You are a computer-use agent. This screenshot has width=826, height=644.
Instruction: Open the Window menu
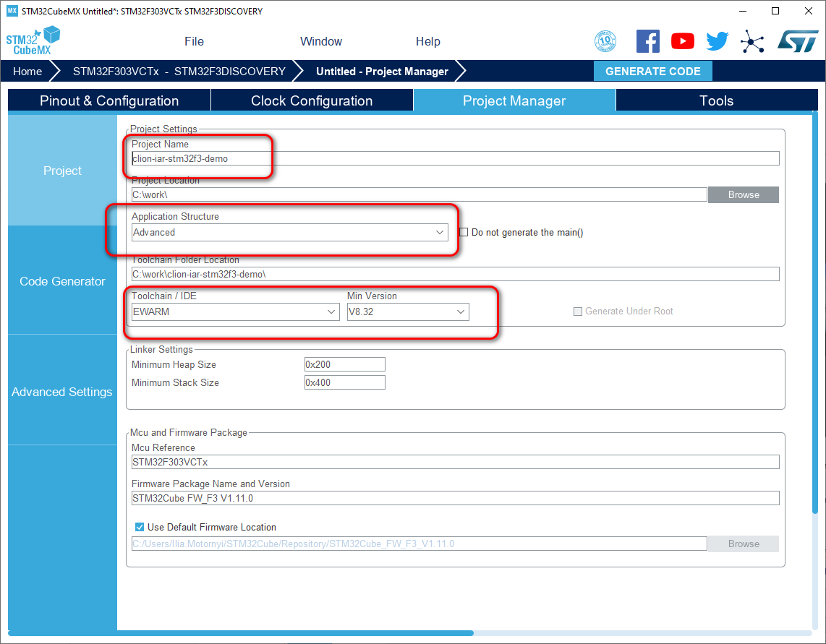coord(321,42)
